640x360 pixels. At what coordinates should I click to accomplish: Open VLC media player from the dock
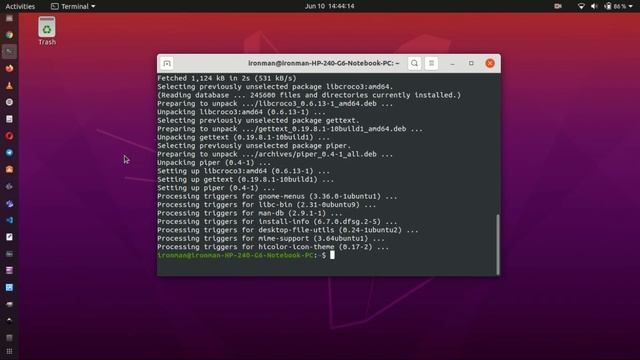click(9, 86)
